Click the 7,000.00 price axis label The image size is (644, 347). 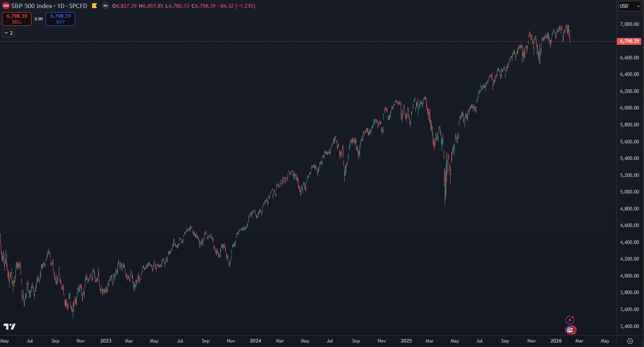pos(629,24)
